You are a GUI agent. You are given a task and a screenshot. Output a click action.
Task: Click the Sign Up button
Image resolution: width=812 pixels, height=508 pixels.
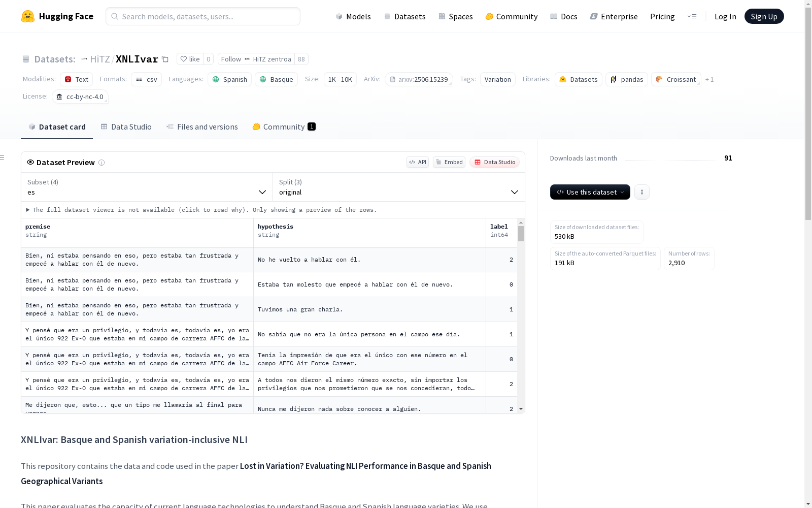[x=764, y=16]
